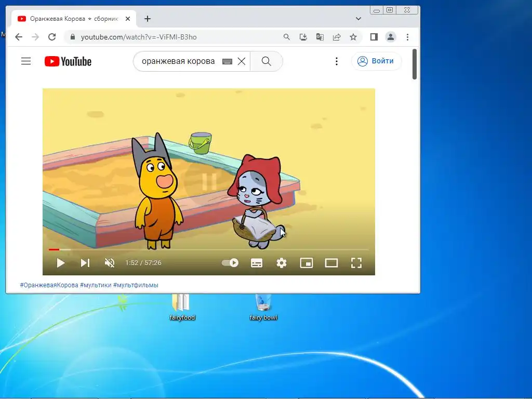Select the Оранжевая Корова сборник tab
The height and width of the screenshot is (399, 532).
74,19
